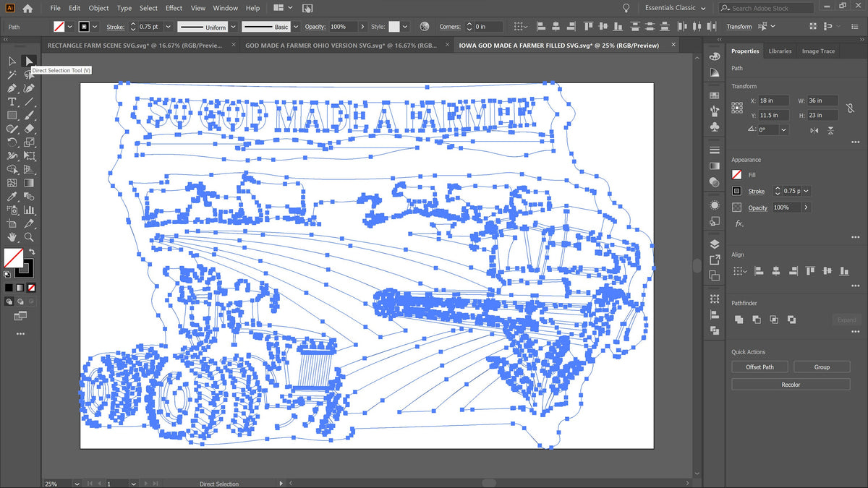Screen dimensions: 868x488
Task: Open the Window menu
Action: (225, 8)
